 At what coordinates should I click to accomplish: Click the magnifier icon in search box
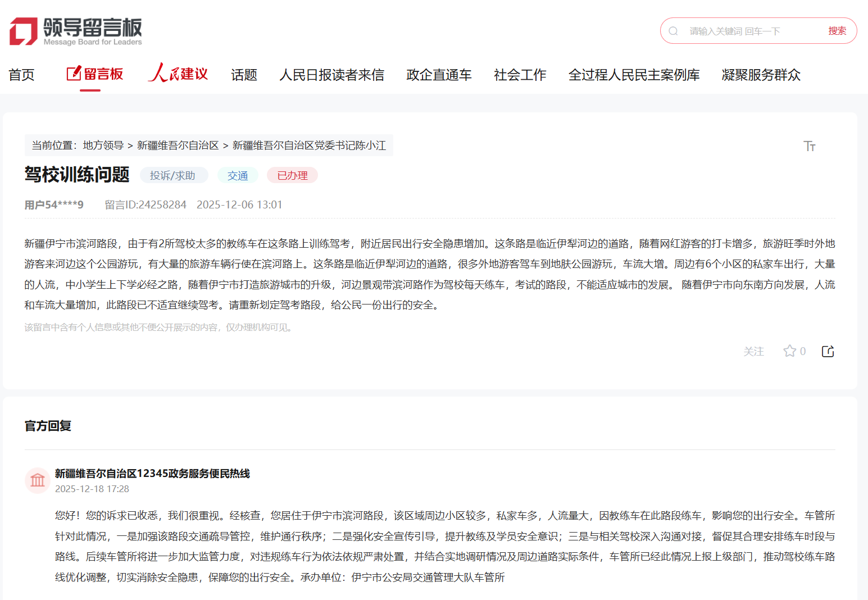click(673, 31)
